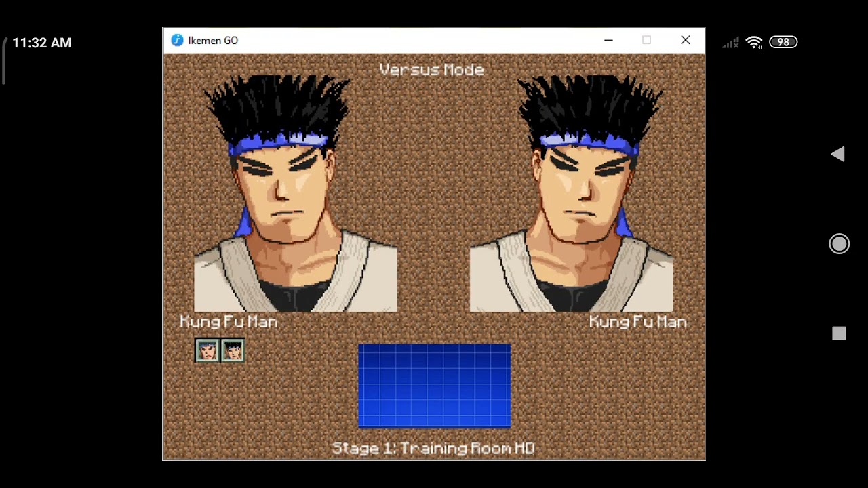868x488 pixels.
Task: Click the "Versus Mode" heading text
Action: tap(432, 70)
